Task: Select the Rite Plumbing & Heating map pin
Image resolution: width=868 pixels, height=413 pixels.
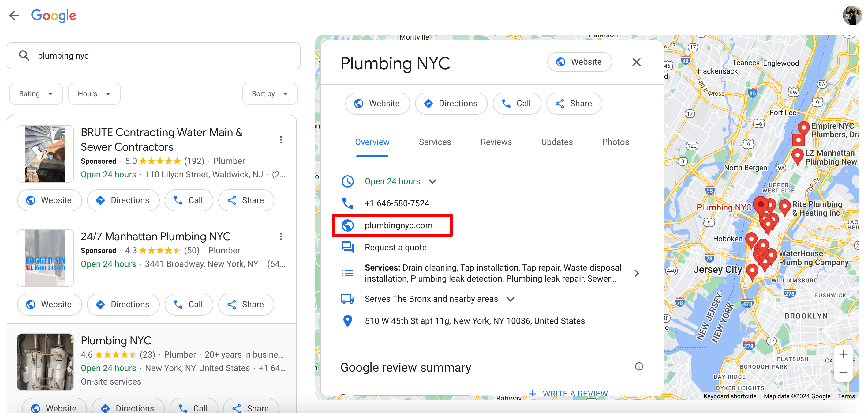Action: (x=784, y=207)
